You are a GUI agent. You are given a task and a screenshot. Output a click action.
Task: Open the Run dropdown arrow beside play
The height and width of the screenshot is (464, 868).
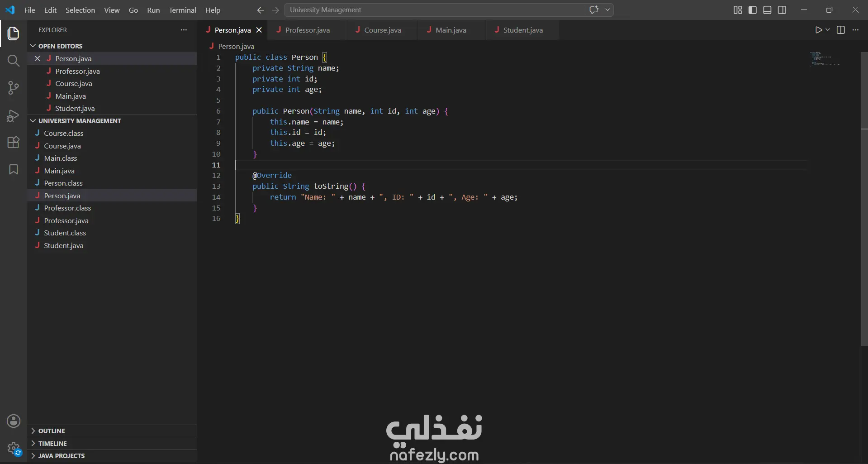(x=828, y=30)
